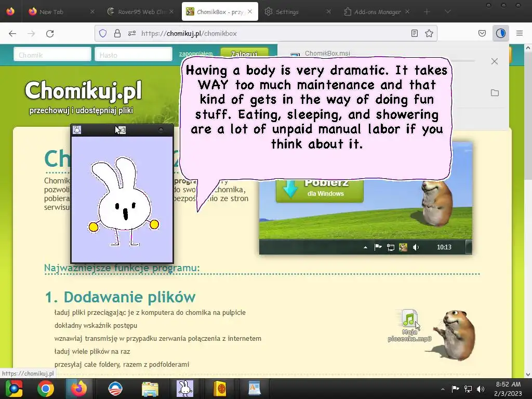
Task: Show downloaded ChomikBox.msi in folder
Action: coord(495,93)
